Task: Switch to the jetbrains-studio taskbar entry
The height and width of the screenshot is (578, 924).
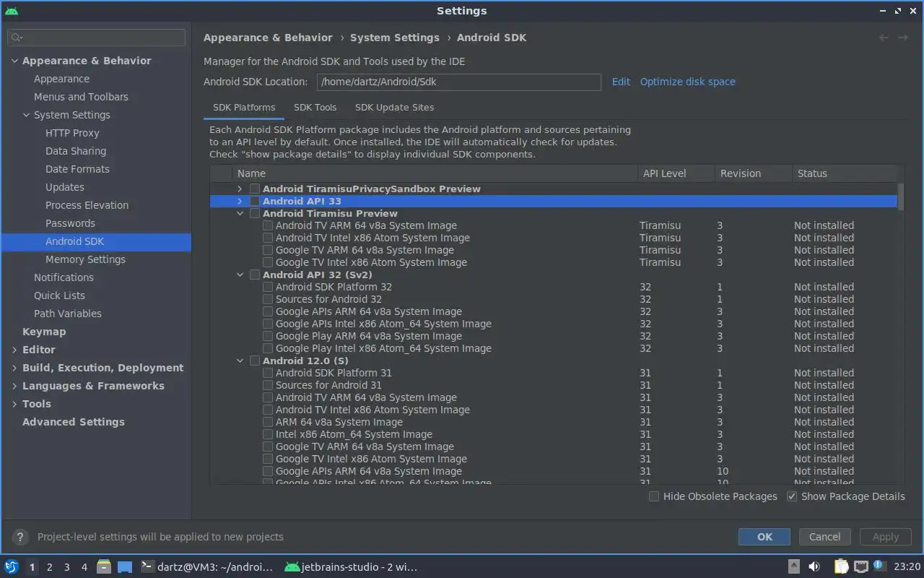Action: click(352, 567)
